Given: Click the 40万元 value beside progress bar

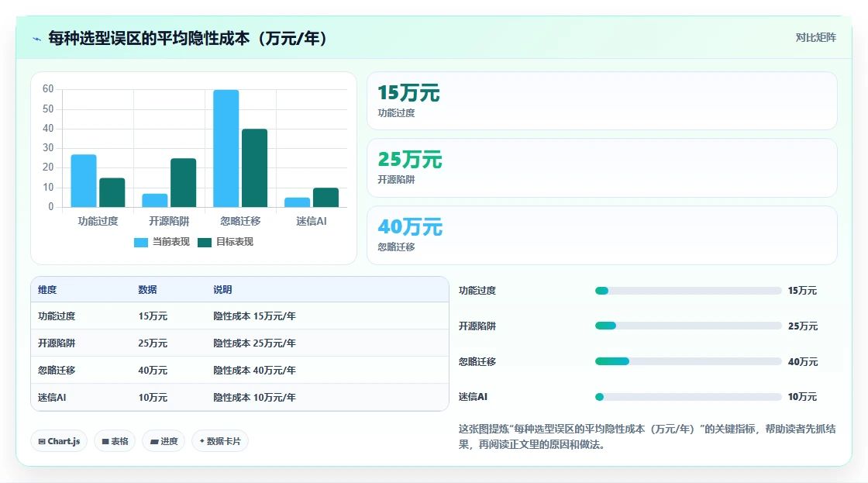Looking at the screenshot, I should [x=803, y=362].
